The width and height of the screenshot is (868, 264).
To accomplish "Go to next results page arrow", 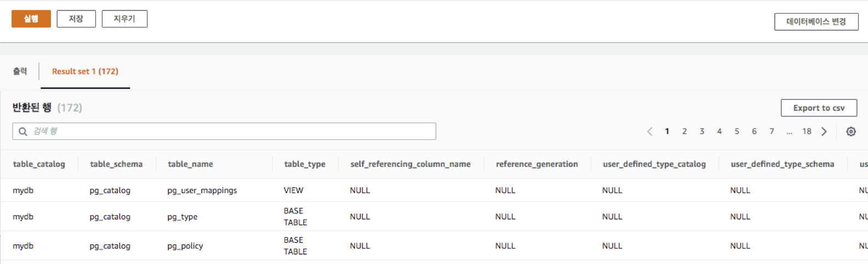I will (x=824, y=132).
